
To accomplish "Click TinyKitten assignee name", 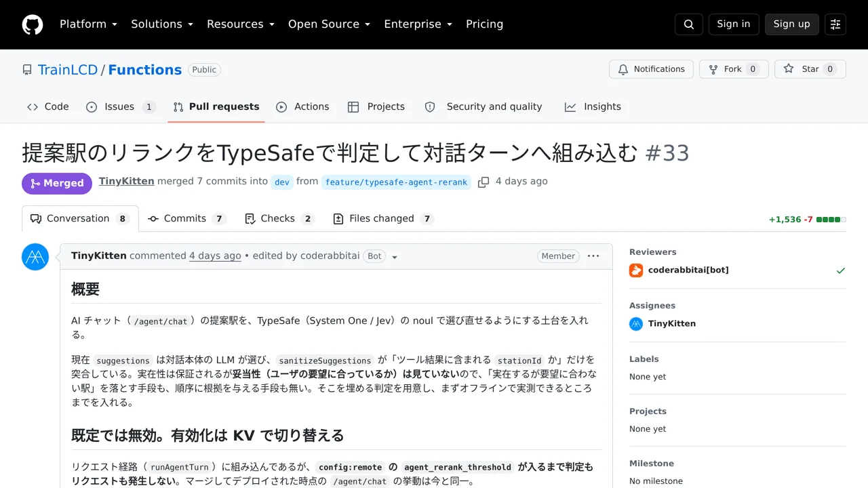I will (672, 324).
